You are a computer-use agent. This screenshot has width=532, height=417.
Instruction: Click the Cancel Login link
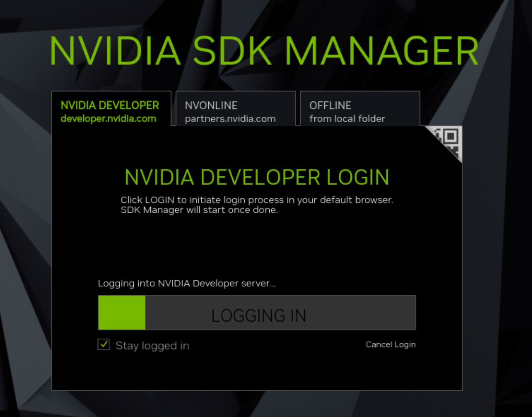pos(391,344)
